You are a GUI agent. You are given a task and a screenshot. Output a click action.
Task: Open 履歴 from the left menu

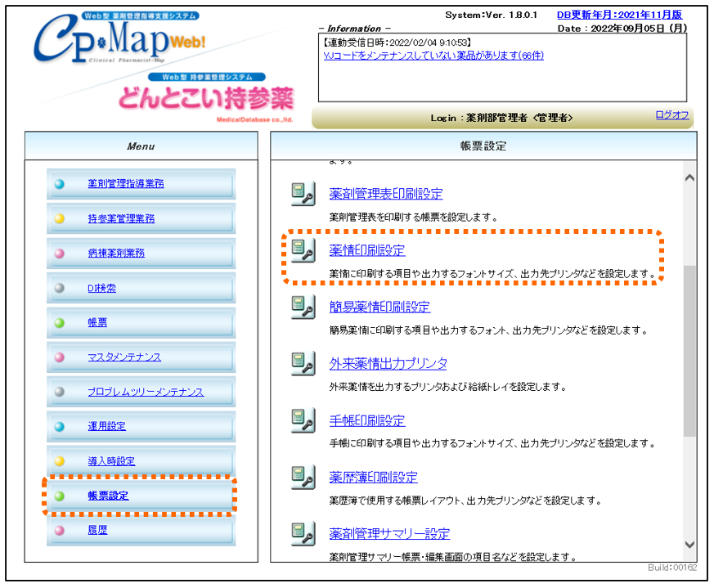pos(97,530)
